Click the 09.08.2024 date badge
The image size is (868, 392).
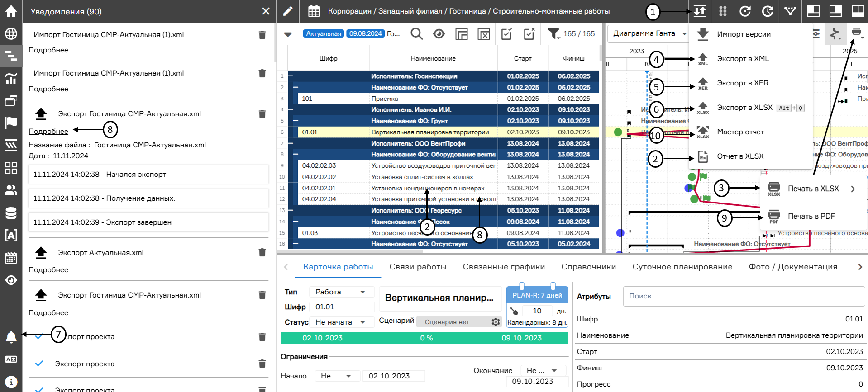pyautogui.click(x=366, y=33)
